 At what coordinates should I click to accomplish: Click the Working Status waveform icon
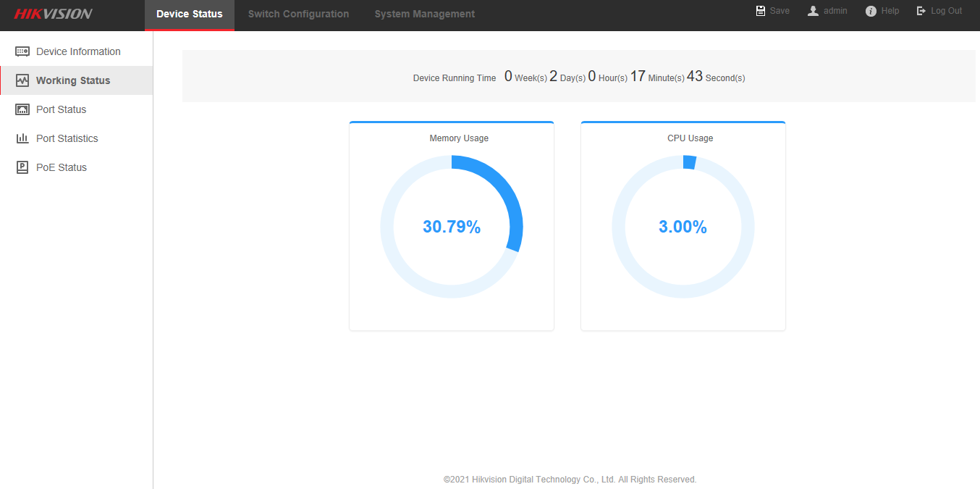22,80
